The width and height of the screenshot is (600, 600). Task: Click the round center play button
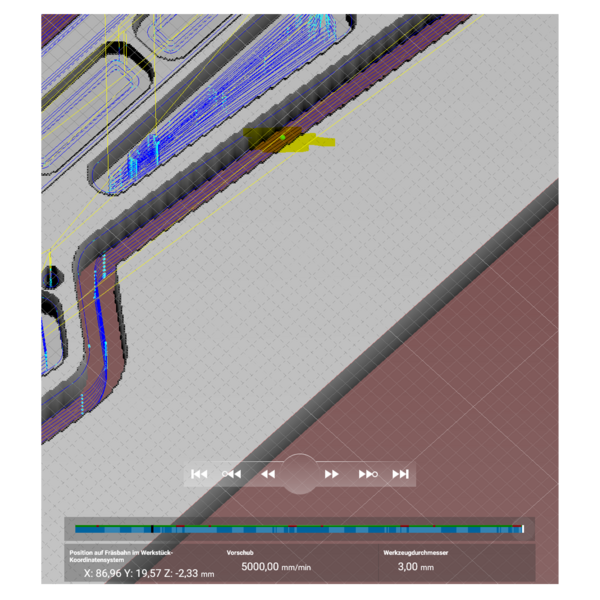[x=300, y=474]
